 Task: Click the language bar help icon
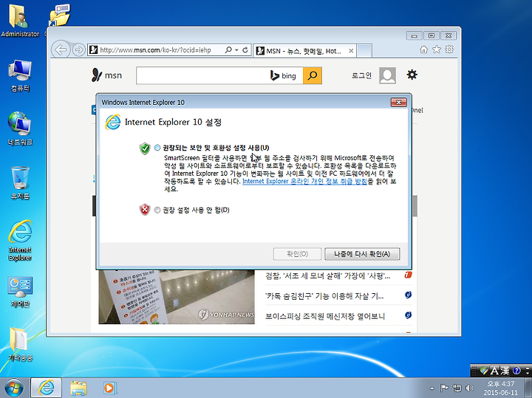(x=516, y=371)
